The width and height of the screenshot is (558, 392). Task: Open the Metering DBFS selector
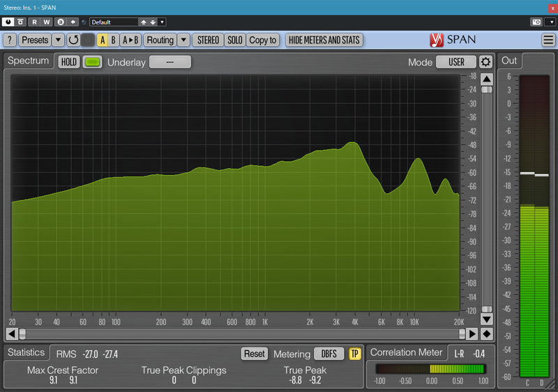click(329, 354)
